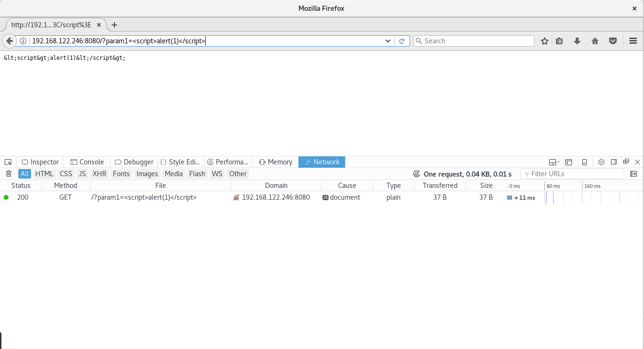Switch to the Debugger tab

134,162
